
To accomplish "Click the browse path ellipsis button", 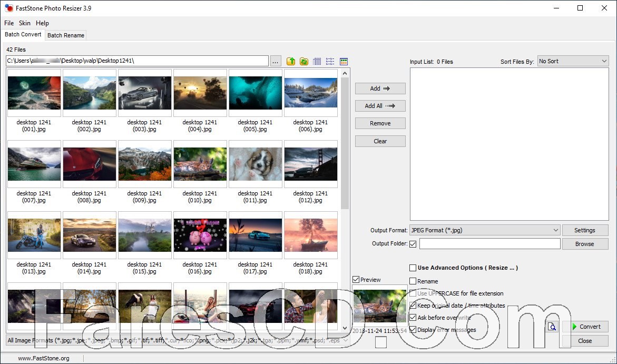I will 275,61.
